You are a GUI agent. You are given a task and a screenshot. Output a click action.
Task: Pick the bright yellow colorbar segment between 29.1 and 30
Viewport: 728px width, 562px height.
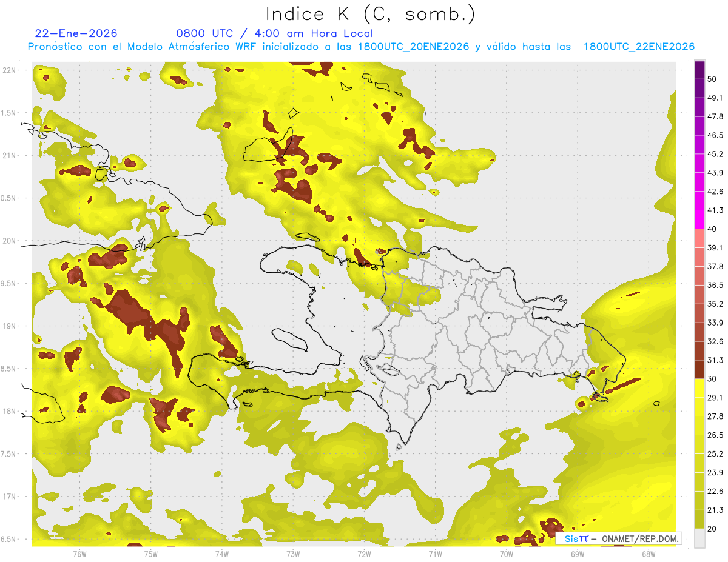pos(699,388)
